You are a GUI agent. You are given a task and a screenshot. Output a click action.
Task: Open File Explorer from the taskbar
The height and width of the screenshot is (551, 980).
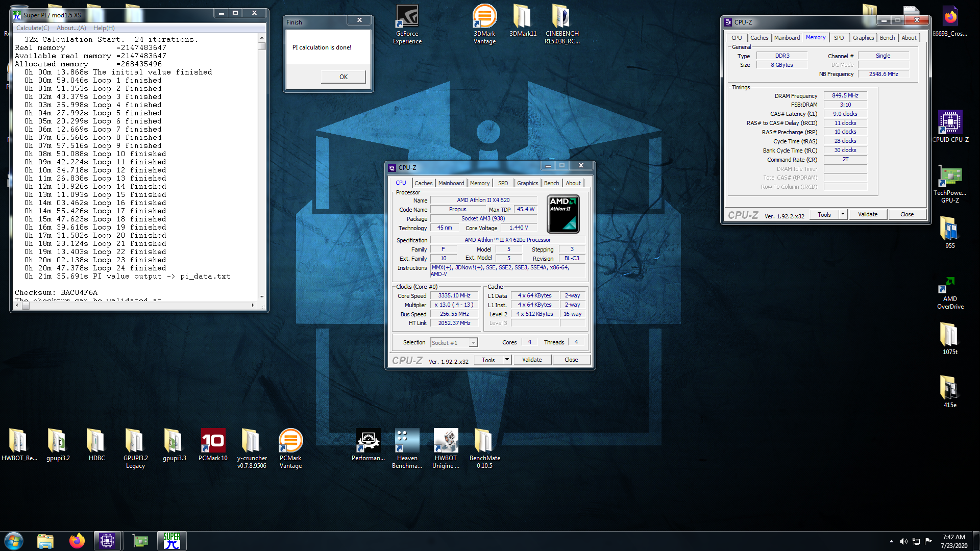(45, 541)
